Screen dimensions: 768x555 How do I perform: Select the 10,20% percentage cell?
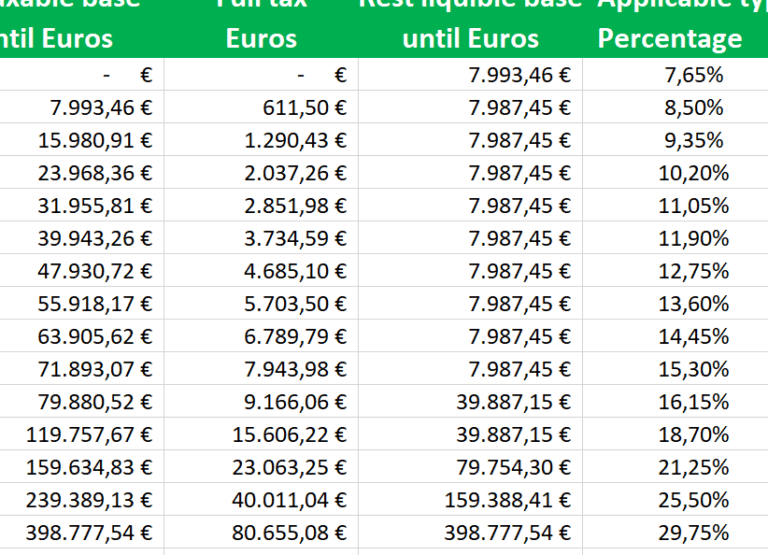(x=693, y=173)
